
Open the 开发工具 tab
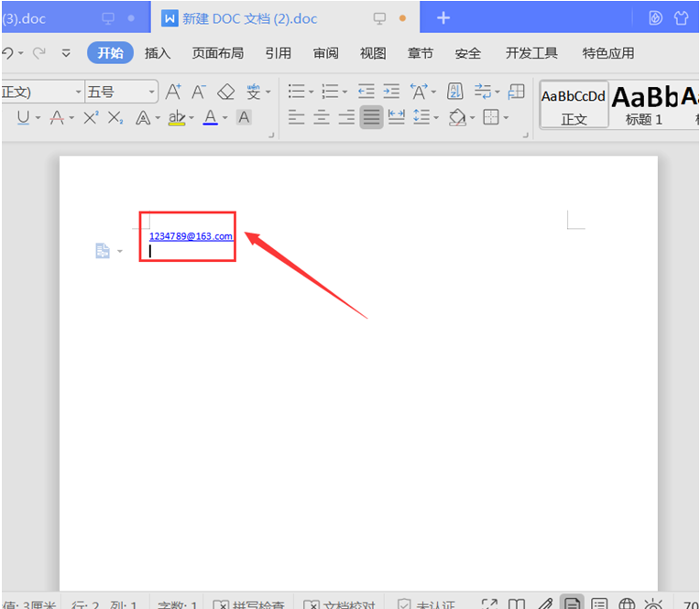(x=531, y=53)
